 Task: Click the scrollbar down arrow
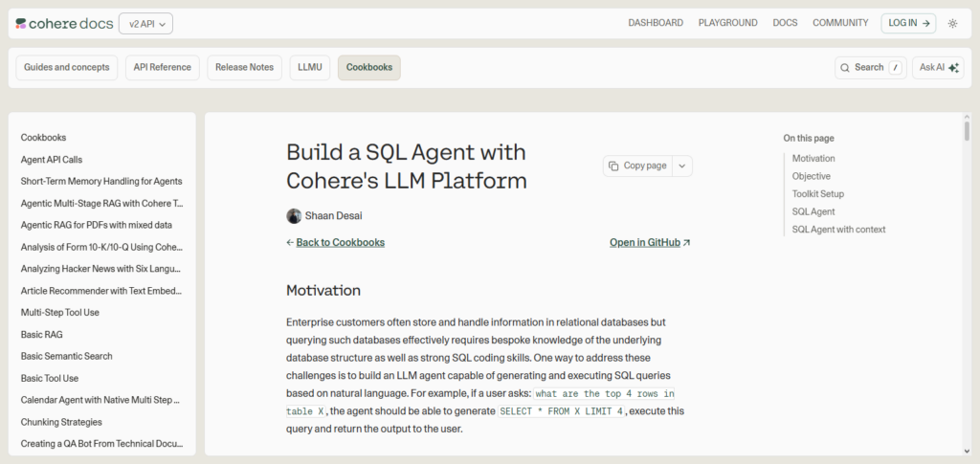coord(967,451)
